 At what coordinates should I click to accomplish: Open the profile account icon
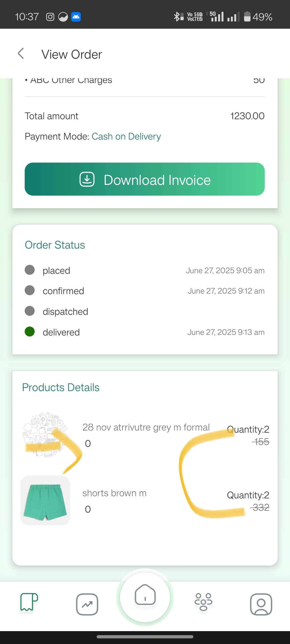tap(261, 604)
